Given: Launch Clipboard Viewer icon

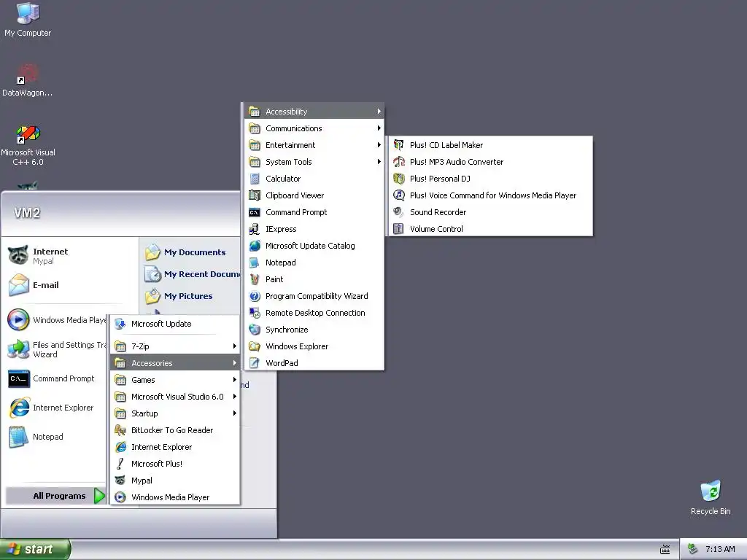Looking at the screenshot, I should tap(255, 195).
